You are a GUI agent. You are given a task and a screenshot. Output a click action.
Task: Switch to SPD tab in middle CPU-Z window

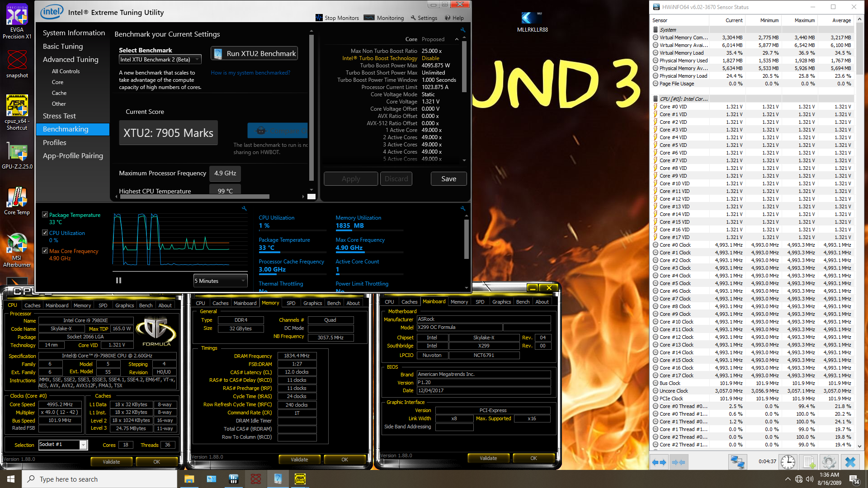click(291, 303)
